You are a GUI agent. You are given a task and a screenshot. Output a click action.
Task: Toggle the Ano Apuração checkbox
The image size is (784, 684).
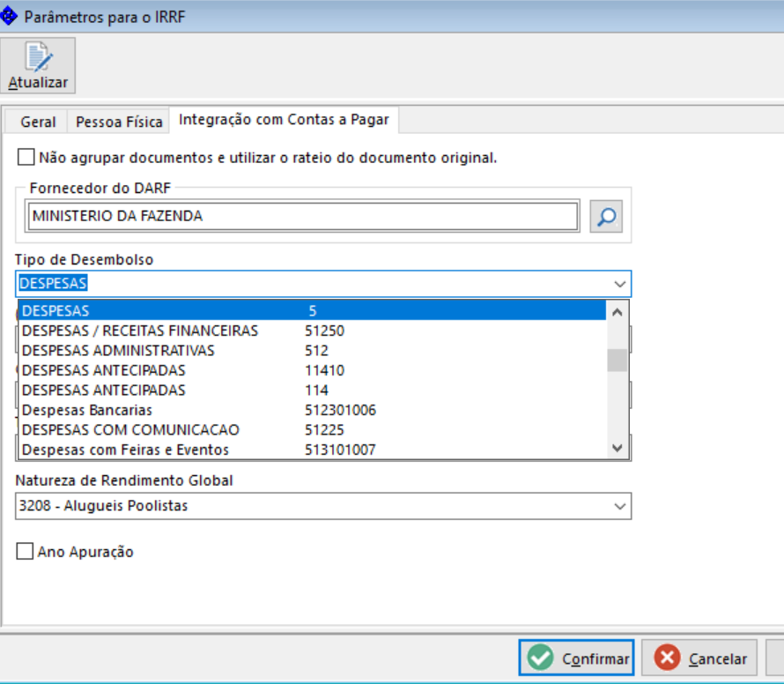[x=25, y=552]
